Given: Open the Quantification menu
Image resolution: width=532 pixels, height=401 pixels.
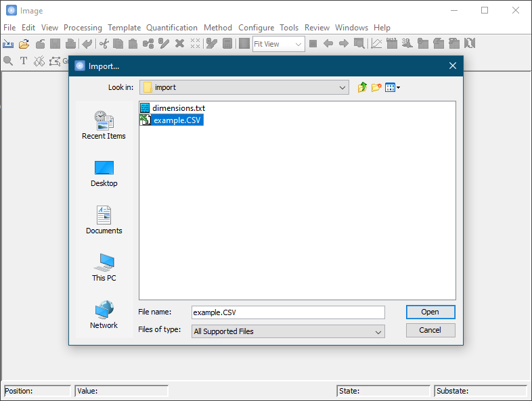Looking at the screenshot, I should tap(172, 28).
